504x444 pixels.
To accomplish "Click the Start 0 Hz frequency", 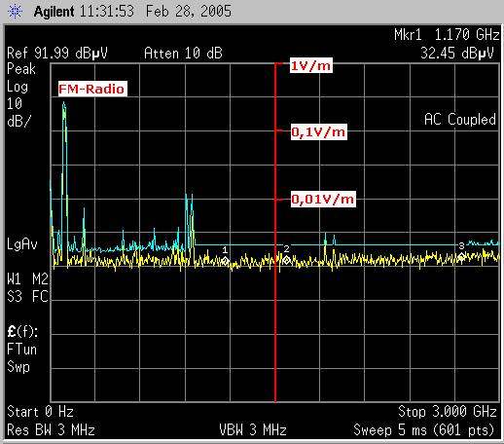I will click(40, 412).
